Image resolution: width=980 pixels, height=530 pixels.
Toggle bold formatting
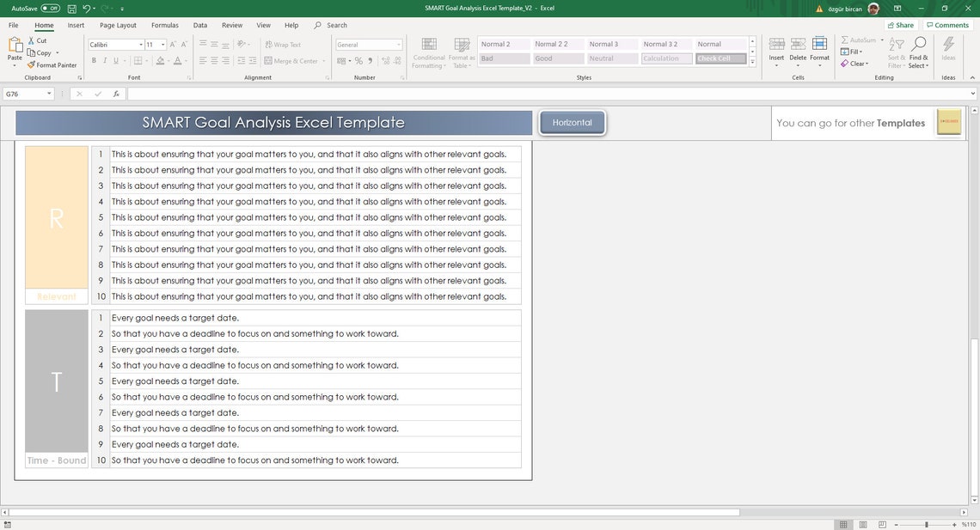(94, 60)
